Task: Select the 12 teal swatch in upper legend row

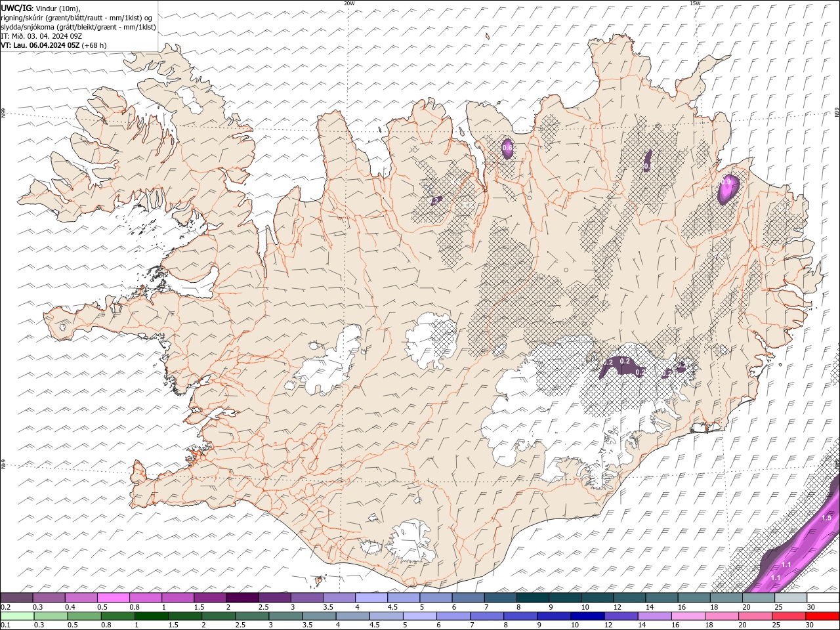Action: point(629,598)
